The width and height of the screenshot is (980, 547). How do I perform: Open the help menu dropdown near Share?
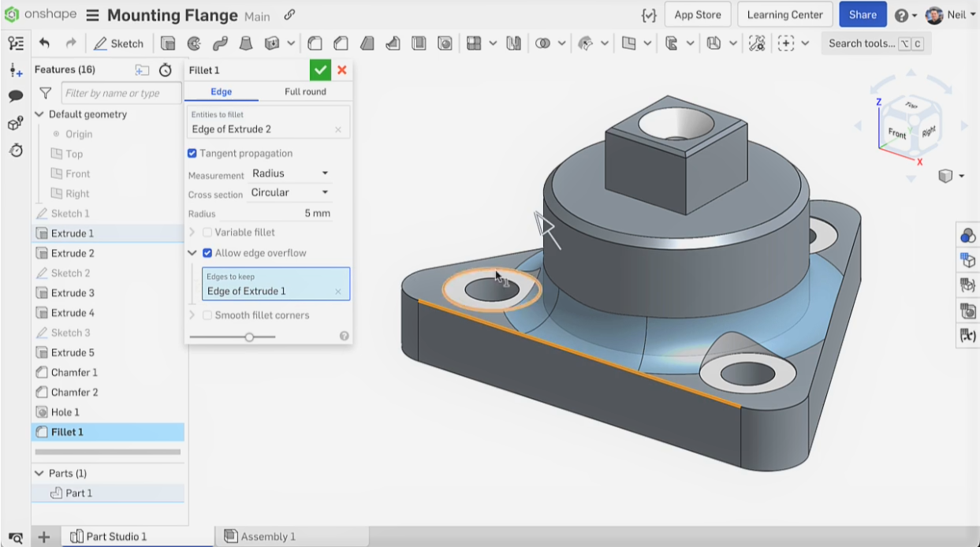tap(905, 15)
